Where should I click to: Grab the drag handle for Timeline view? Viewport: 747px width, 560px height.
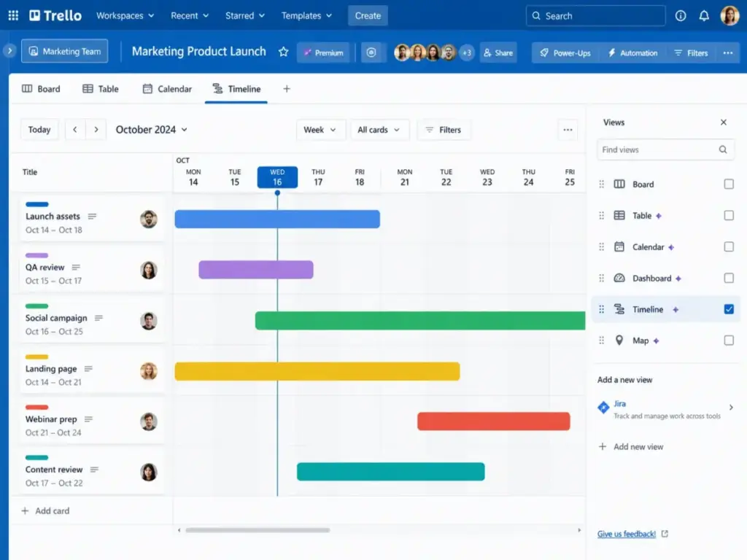(x=601, y=309)
